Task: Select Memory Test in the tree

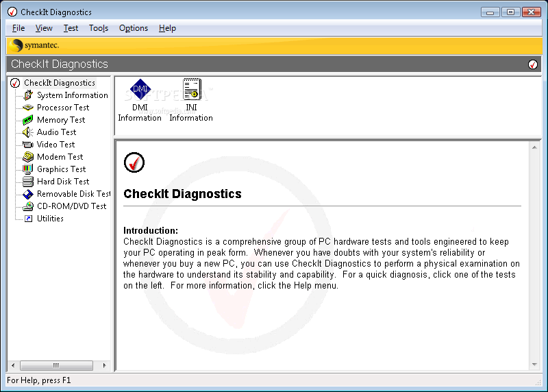Action: point(61,120)
